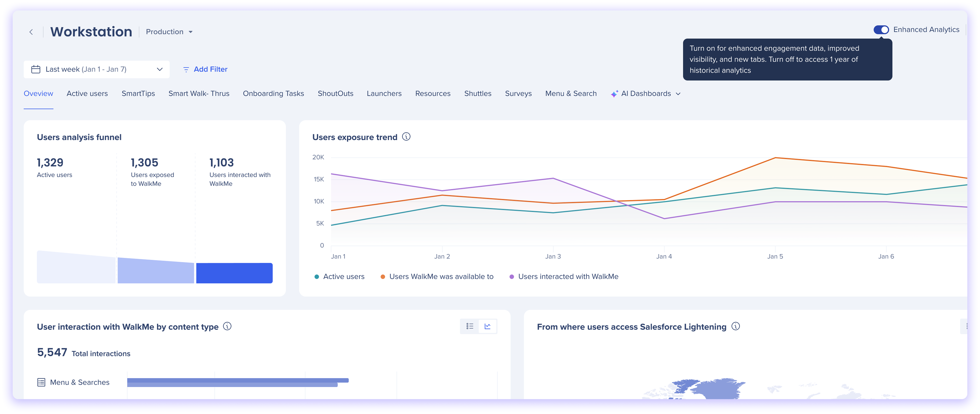Click info icon beside Salesforce Lightening title
This screenshot has width=980, height=414.
pos(736,326)
